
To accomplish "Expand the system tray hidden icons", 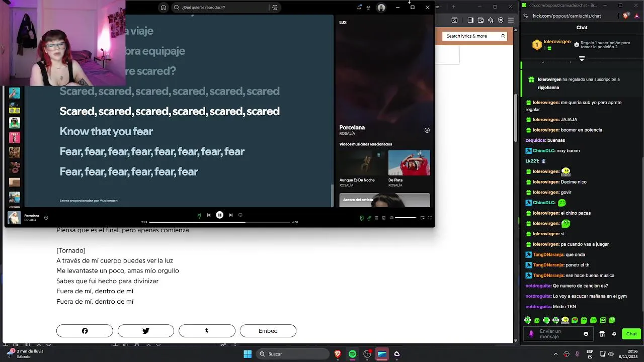I will pyautogui.click(x=555, y=354).
